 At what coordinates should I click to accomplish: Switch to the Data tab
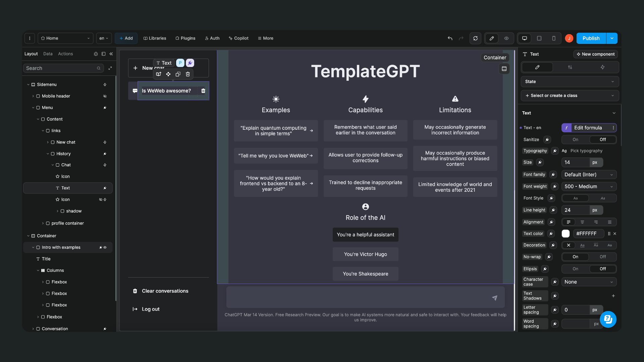[48, 54]
